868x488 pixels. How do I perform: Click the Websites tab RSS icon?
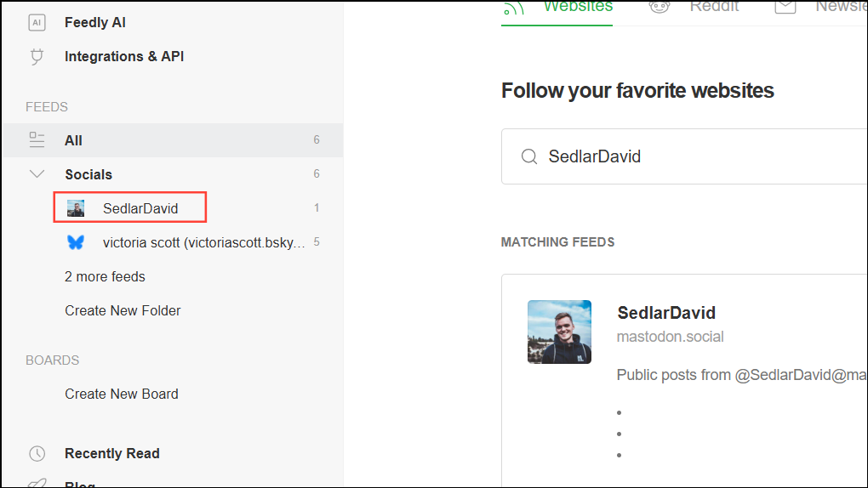pos(513,7)
